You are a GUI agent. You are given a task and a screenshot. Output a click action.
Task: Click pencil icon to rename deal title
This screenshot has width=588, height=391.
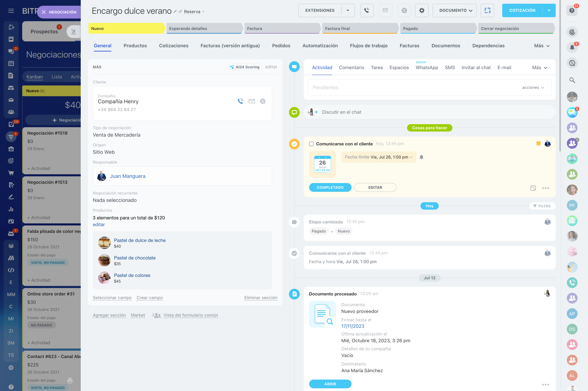[x=175, y=11]
